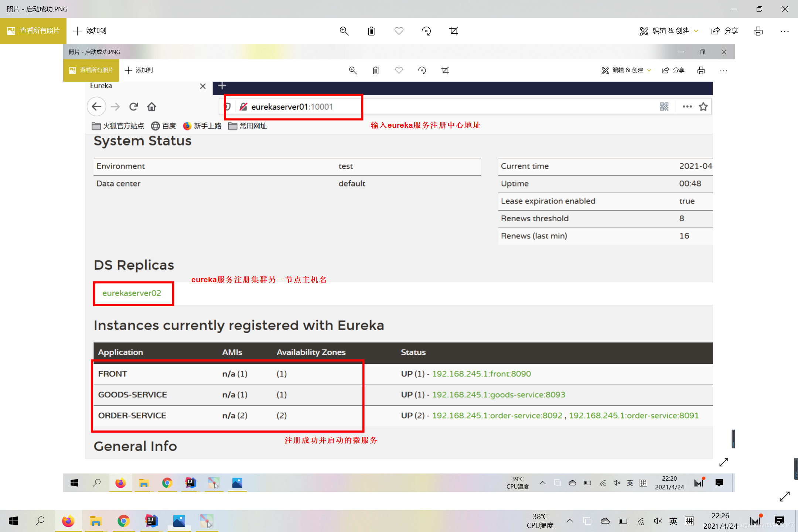The width and height of the screenshot is (798, 532).
Task: Click Firefox on the inner screenshot taskbar
Action: pos(120,483)
